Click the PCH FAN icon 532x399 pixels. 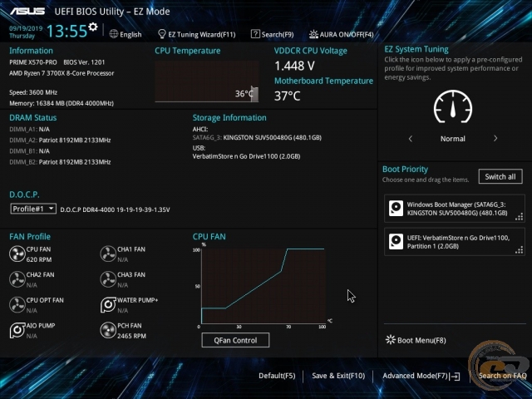coord(108,331)
